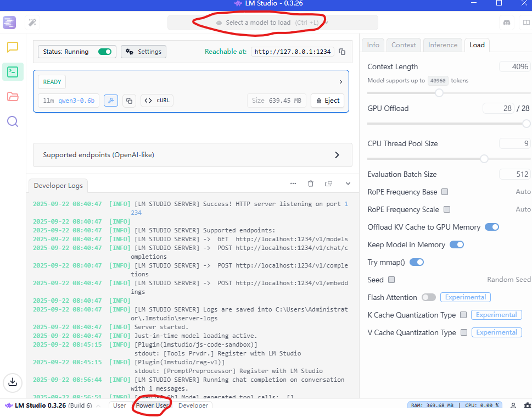Click the K Cache Experimental badge
This screenshot has width=532, height=417.
click(x=496, y=315)
